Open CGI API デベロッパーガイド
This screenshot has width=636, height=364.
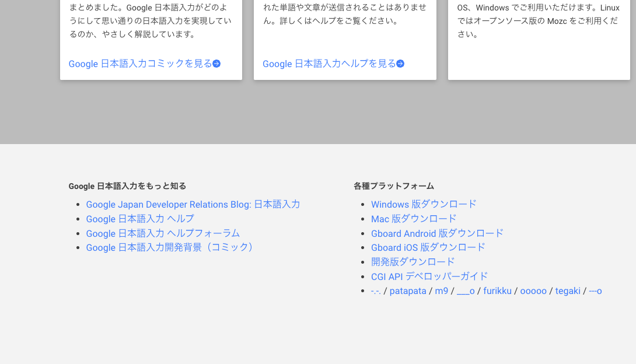pos(429,276)
